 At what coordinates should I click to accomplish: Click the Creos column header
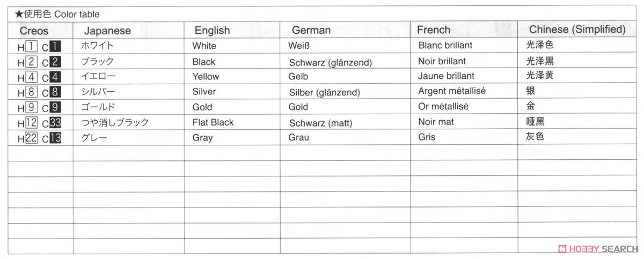coord(34,31)
